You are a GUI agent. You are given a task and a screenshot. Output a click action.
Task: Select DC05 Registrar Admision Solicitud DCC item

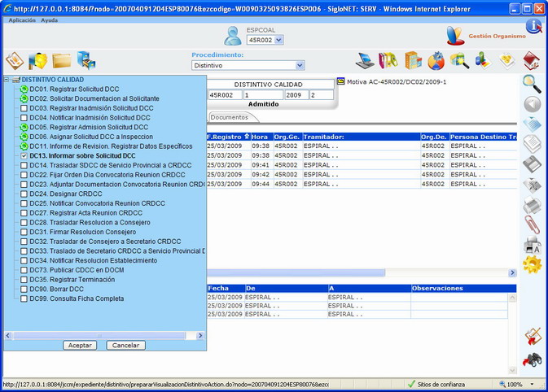(x=89, y=128)
